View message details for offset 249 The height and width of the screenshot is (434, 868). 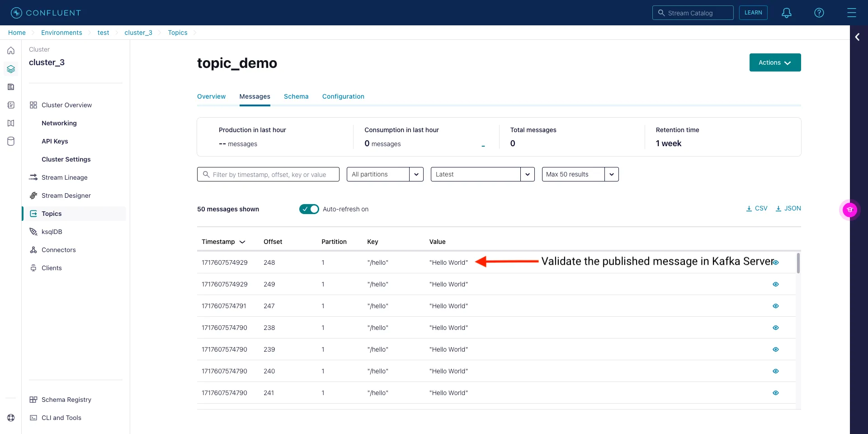776,284
